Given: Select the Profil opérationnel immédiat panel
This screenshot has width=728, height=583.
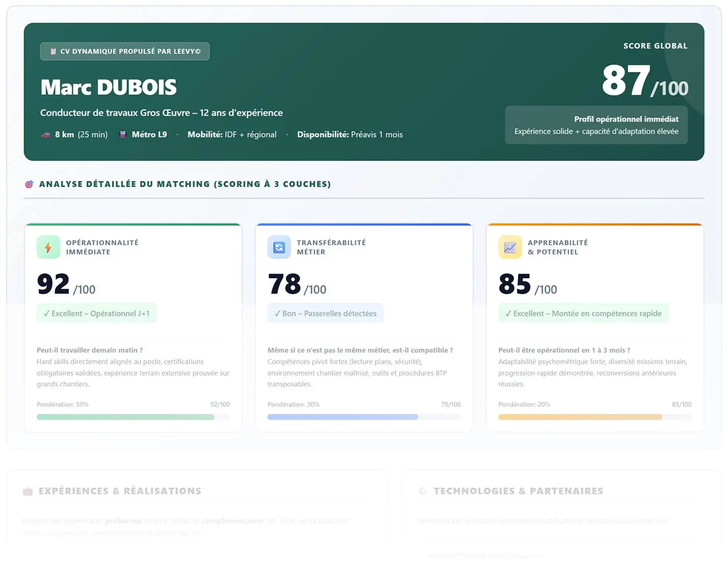Looking at the screenshot, I should pos(596,125).
